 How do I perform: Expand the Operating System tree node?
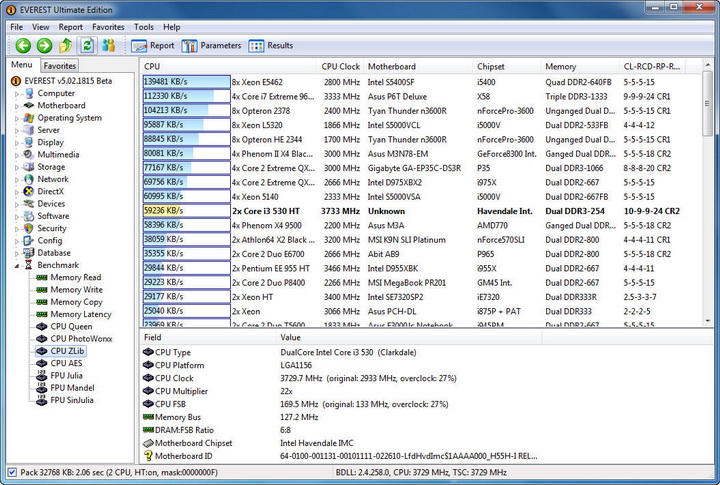pyautogui.click(x=17, y=118)
